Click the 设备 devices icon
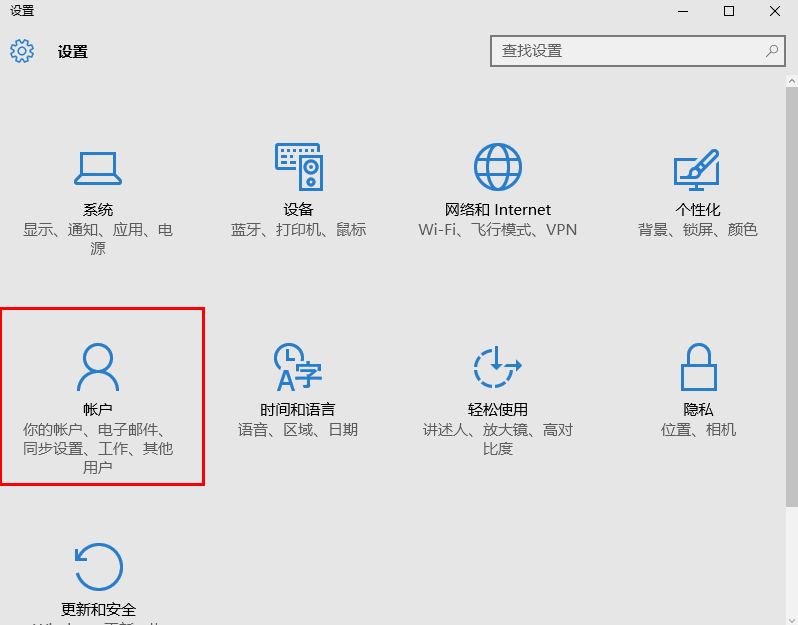 (x=298, y=167)
